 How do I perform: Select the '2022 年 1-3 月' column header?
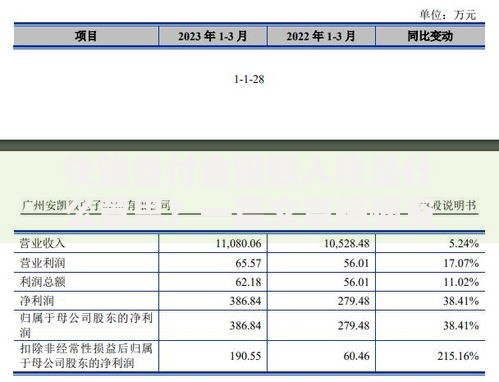click(x=321, y=36)
